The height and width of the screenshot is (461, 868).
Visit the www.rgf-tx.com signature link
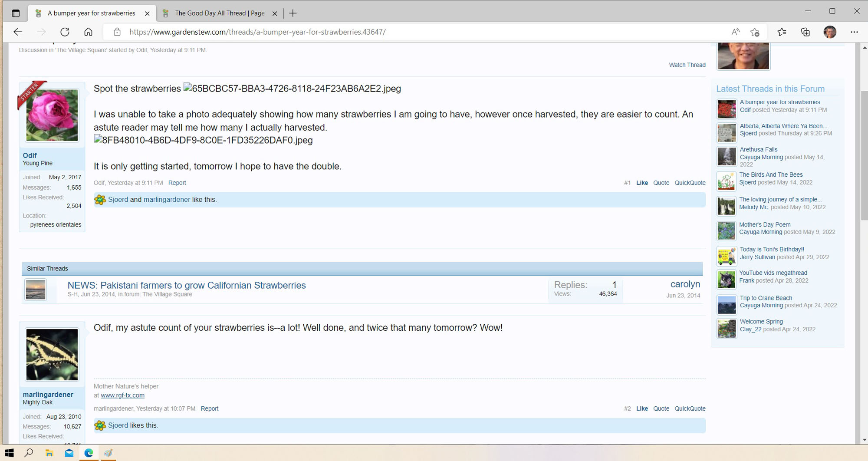tap(122, 395)
